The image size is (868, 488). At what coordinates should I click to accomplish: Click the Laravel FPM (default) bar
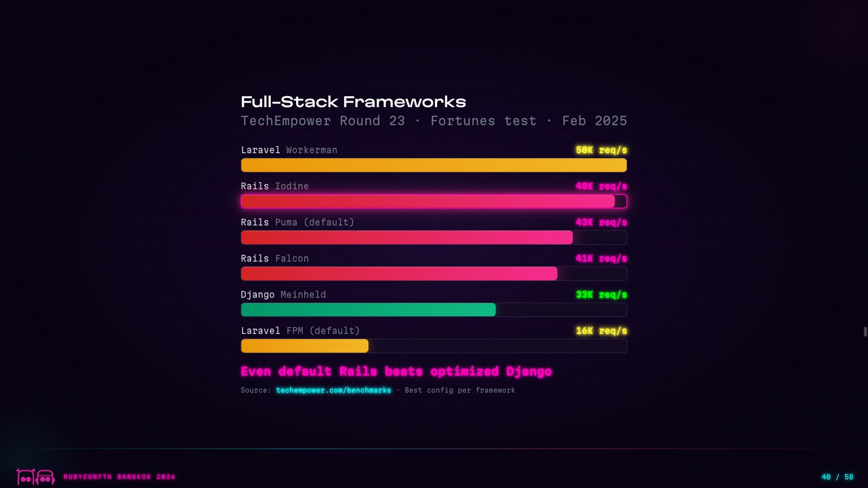pos(434,346)
